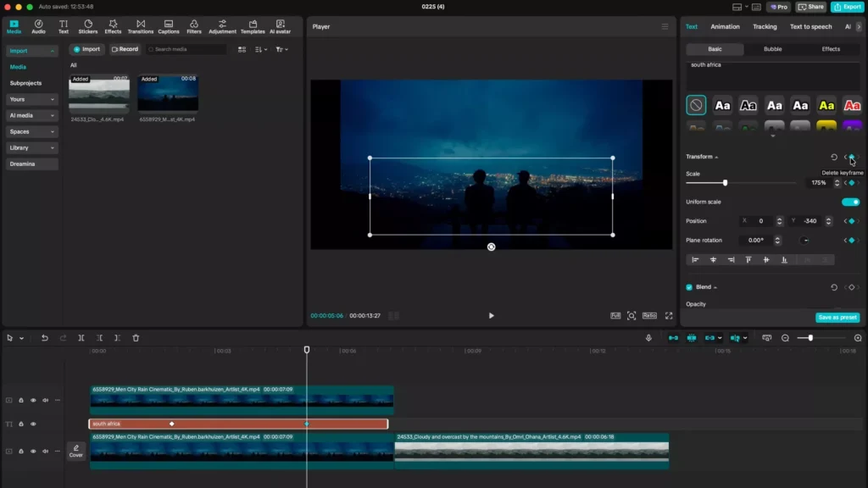Screen dimensions: 868x488
Task: Click the Export button
Action: [847, 6]
